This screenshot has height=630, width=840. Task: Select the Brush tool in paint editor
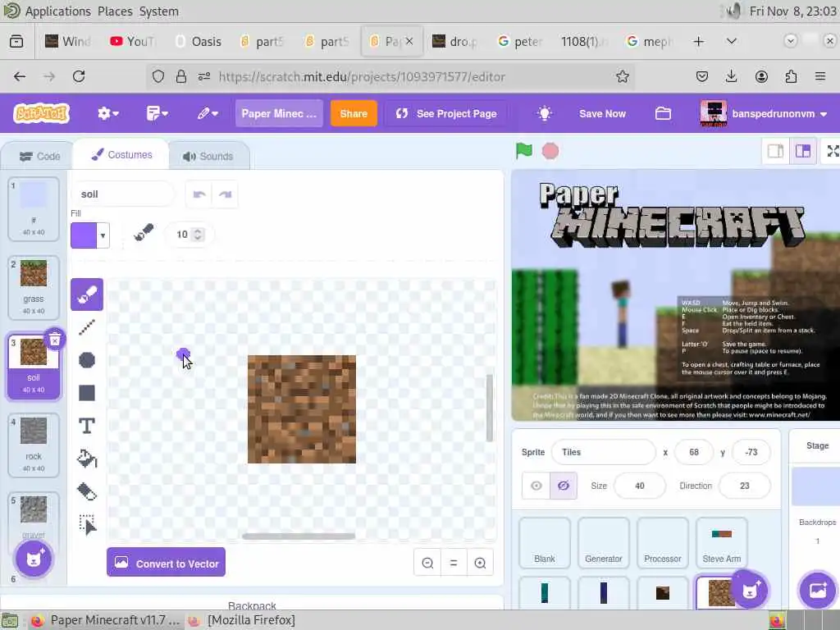click(x=87, y=294)
